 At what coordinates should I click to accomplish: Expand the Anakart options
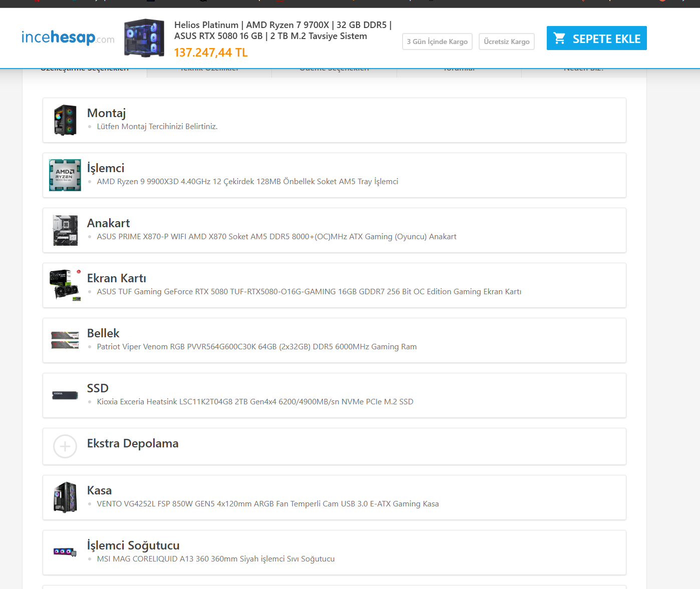(334, 230)
